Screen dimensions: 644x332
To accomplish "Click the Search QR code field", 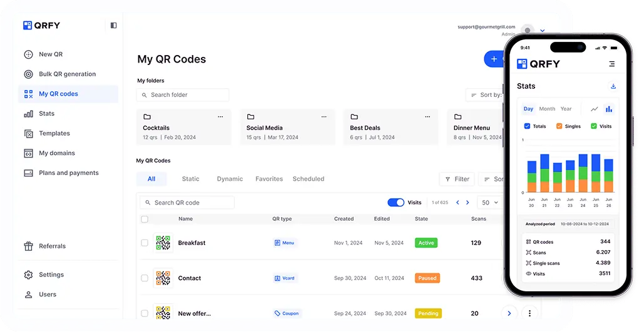I will [x=187, y=203].
